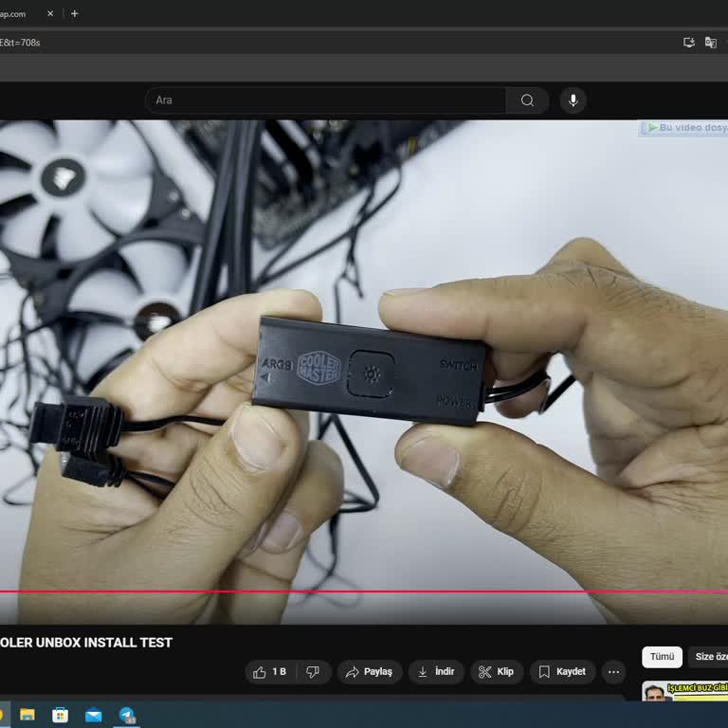This screenshot has height=728, width=728.
Task: Like the video with thumbs up
Action: point(270,672)
